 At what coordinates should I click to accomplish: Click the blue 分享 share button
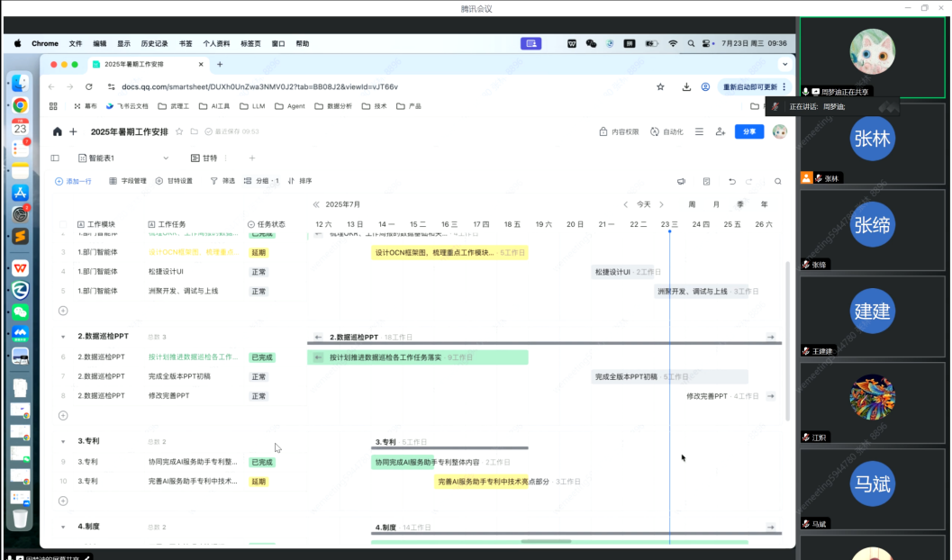[748, 131]
